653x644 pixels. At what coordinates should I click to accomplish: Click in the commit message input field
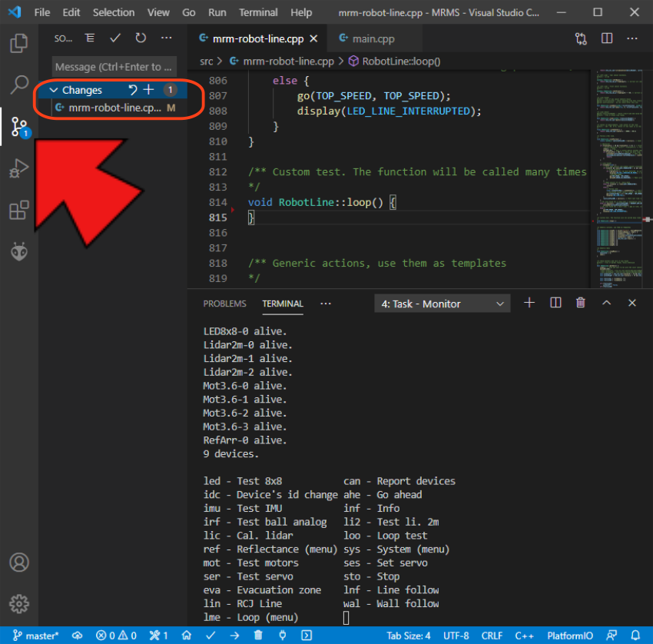point(114,67)
